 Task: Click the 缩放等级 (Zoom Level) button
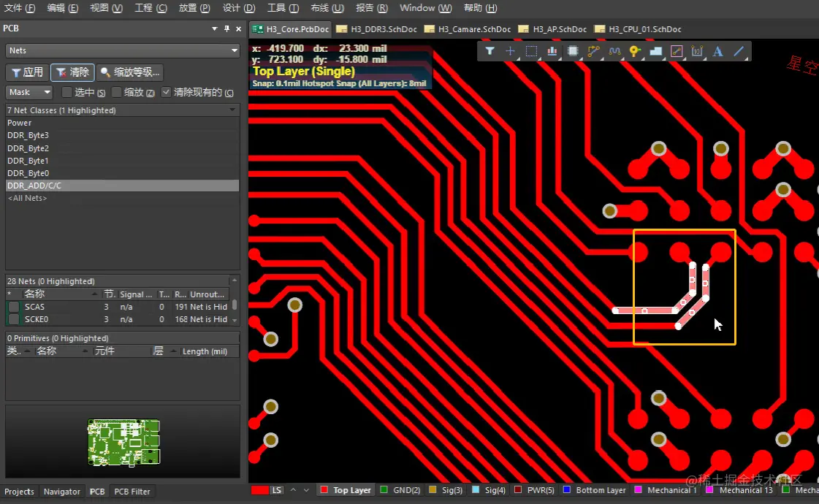pos(129,72)
